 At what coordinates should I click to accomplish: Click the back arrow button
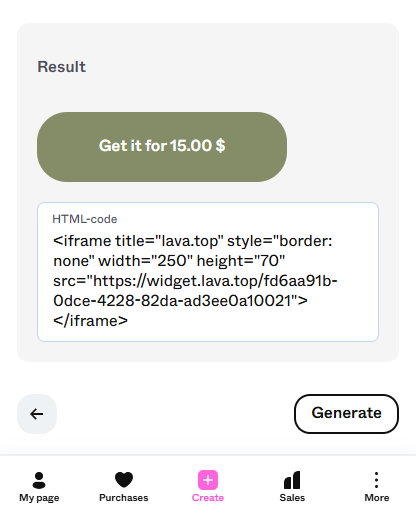[x=37, y=414]
